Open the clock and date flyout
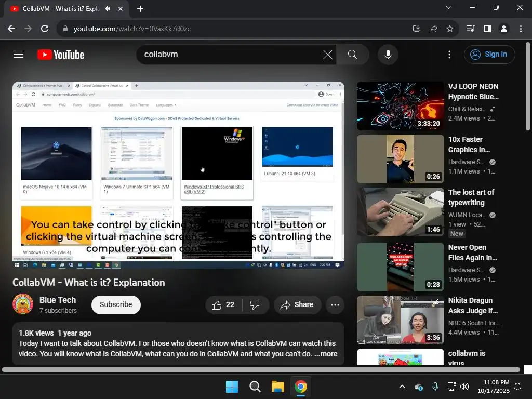Screen dimensions: 532x399 [494, 387]
